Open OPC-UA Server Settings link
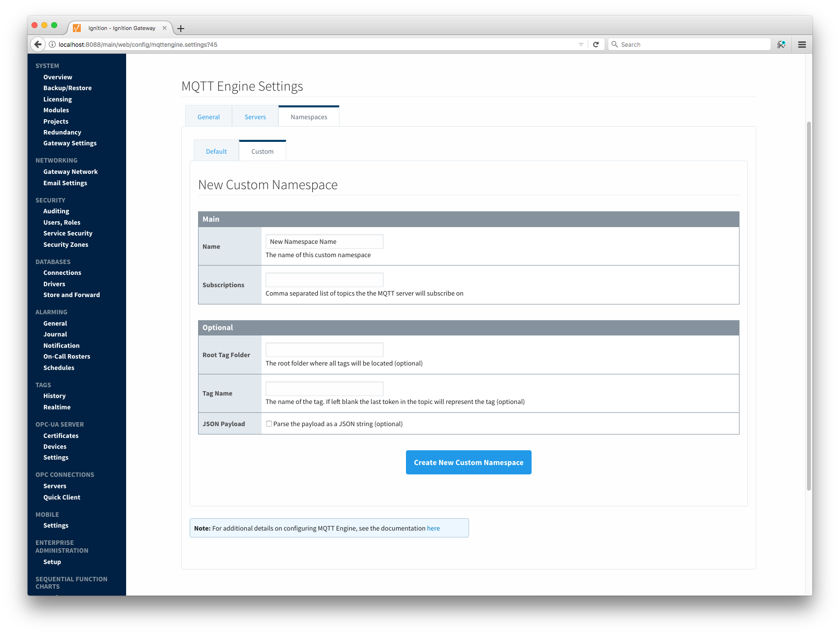Screen dimensions: 840x635 [x=56, y=458]
